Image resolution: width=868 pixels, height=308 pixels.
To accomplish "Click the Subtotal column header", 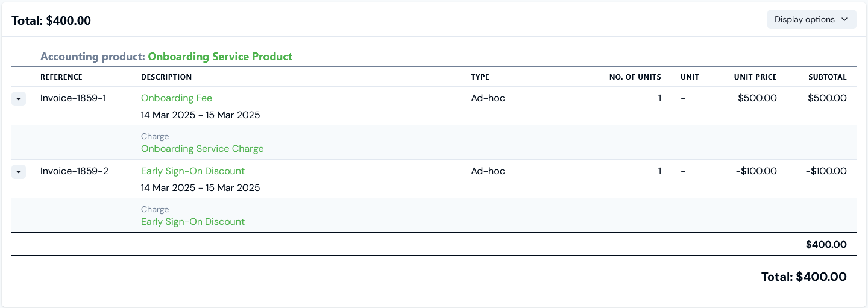I will 827,77.
